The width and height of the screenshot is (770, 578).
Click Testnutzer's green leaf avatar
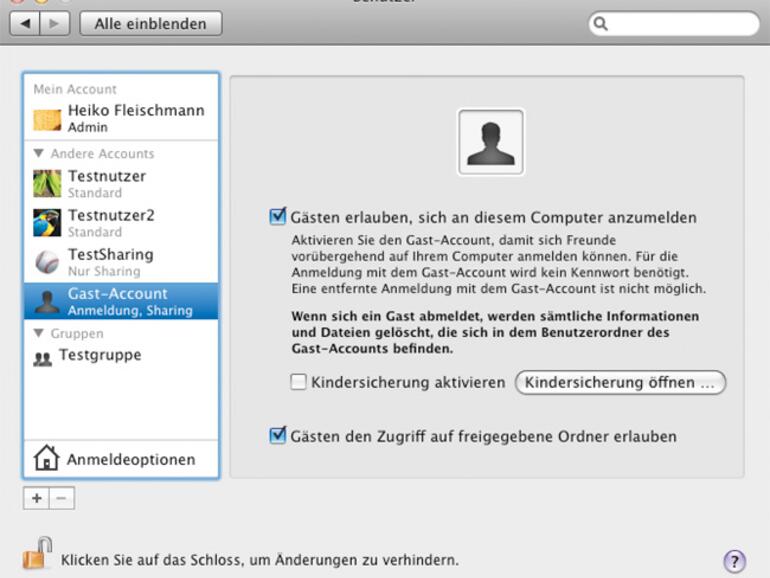pos(47,184)
